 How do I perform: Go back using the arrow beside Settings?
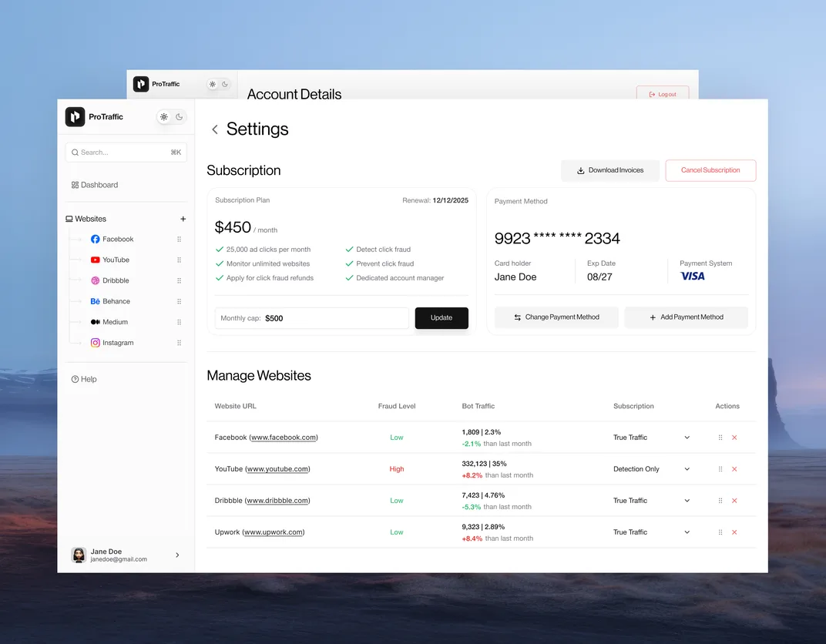pyautogui.click(x=214, y=129)
